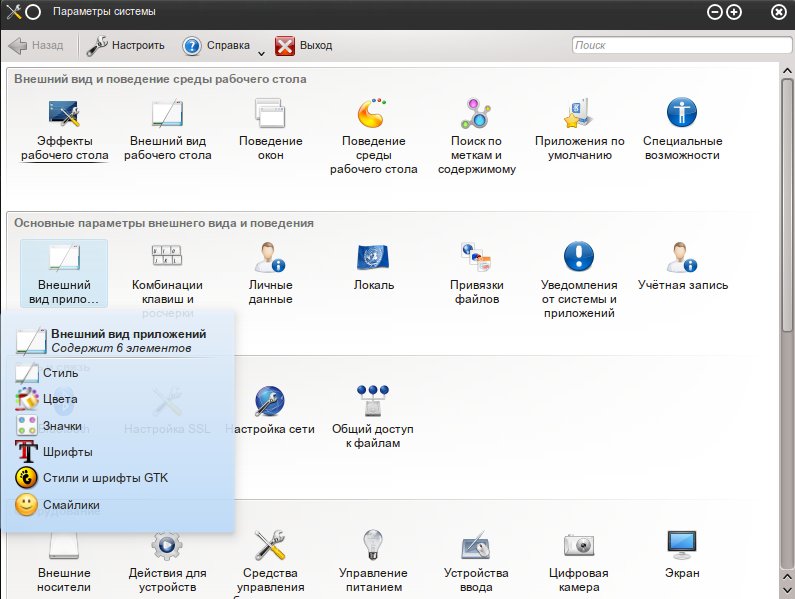Select Стиль in the popup list
The height and width of the screenshot is (599, 795).
(60, 373)
